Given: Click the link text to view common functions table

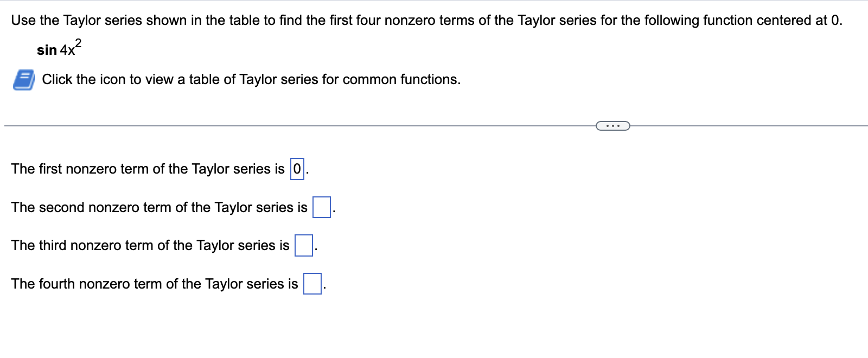Looking at the screenshot, I should pos(251,79).
